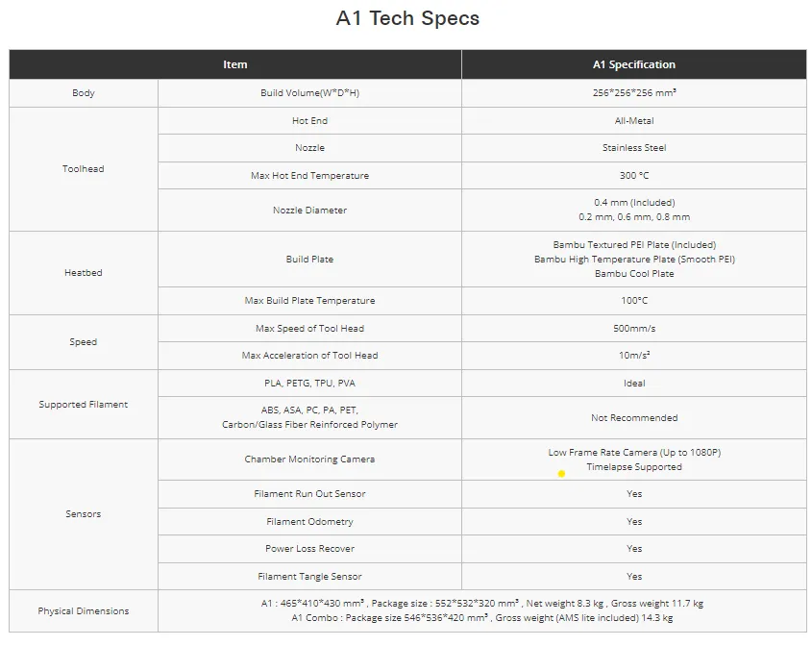The height and width of the screenshot is (646, 812).
Task: Click the 100°C max build plate temperature
Action: (x=634, y=301)
